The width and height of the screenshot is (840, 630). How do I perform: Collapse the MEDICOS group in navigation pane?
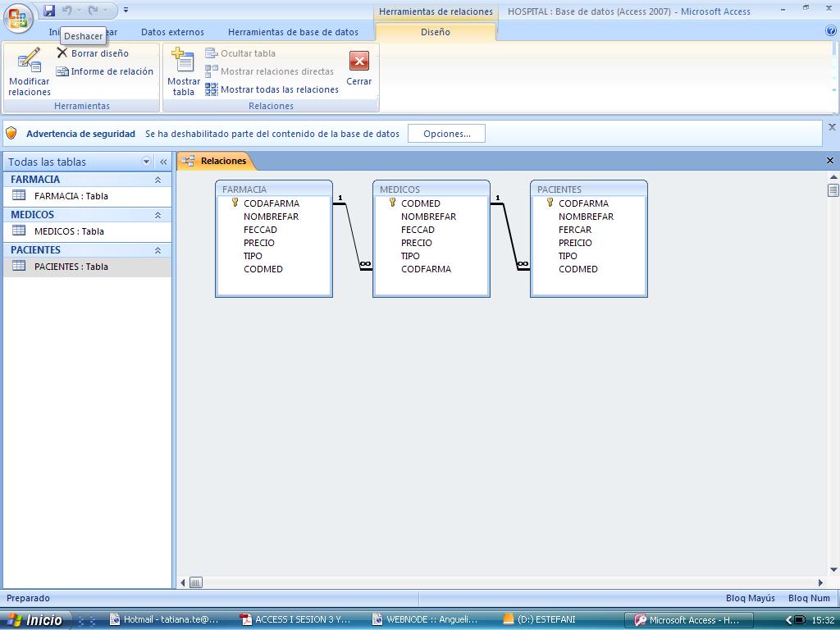(x=157, y=216)
